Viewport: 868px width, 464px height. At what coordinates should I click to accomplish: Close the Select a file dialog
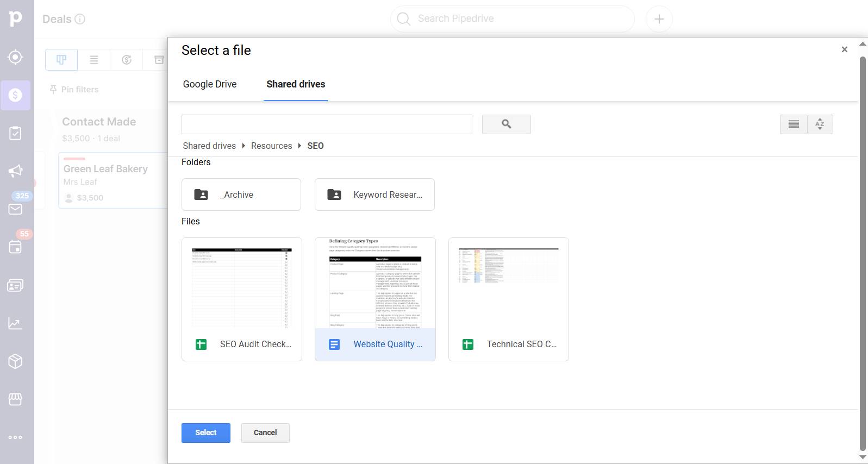click(845, 49)
